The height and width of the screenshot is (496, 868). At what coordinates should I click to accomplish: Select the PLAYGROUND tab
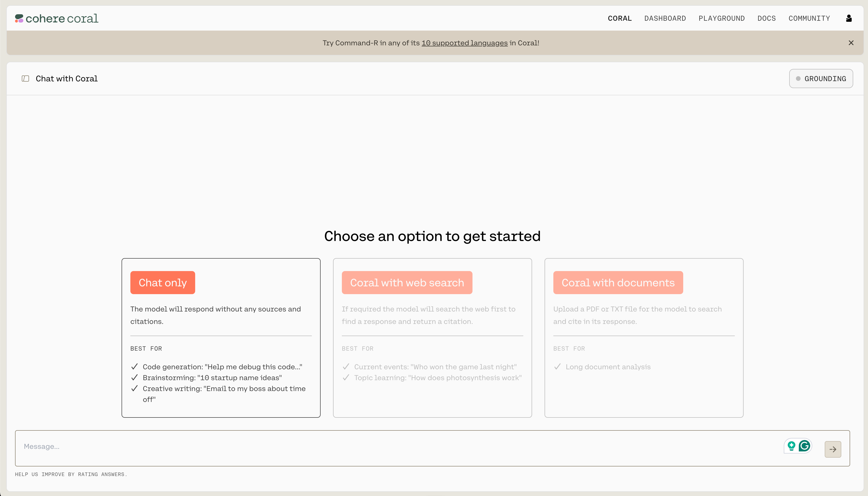pyautogui.click(x=722, y=18)
